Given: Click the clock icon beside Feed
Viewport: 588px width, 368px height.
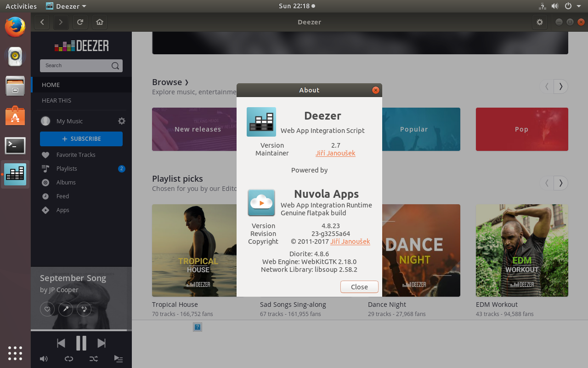Looking at the screenshot, I should click(45, 196).
